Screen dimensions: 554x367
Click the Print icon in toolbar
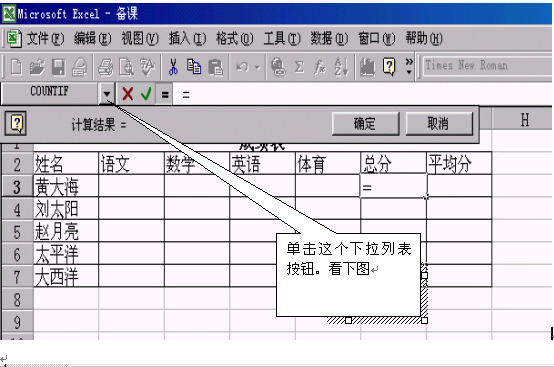pyautogui.click(x=105, y=67)
